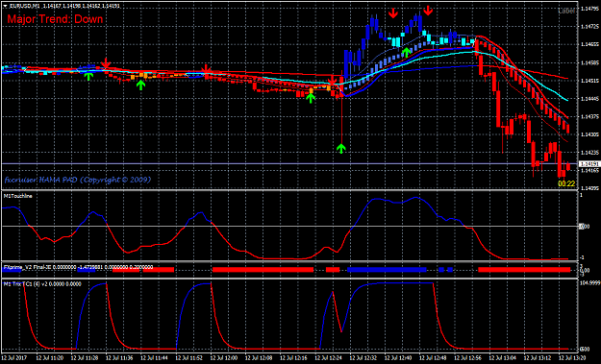Click time axis label '12 Jul 11:44'

[154, 358]
